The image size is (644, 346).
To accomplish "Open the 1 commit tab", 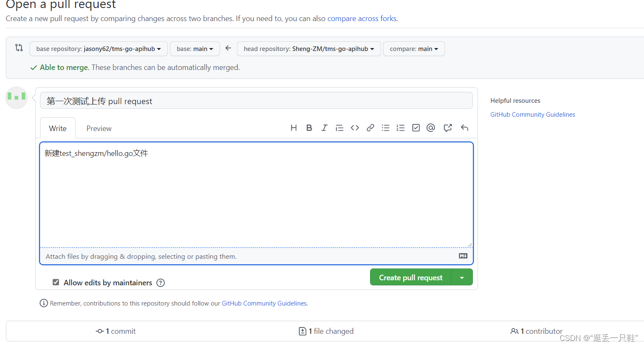I will [116, 331].
